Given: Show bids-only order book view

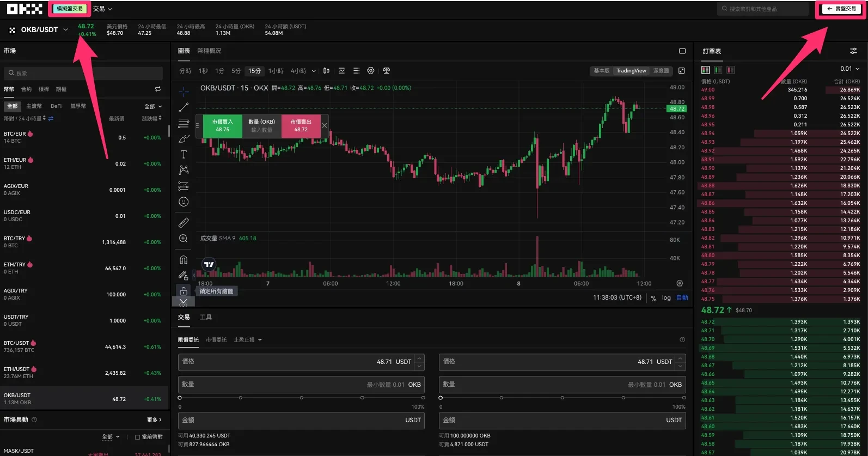Looking at the screenshot, I should point(718,70).
